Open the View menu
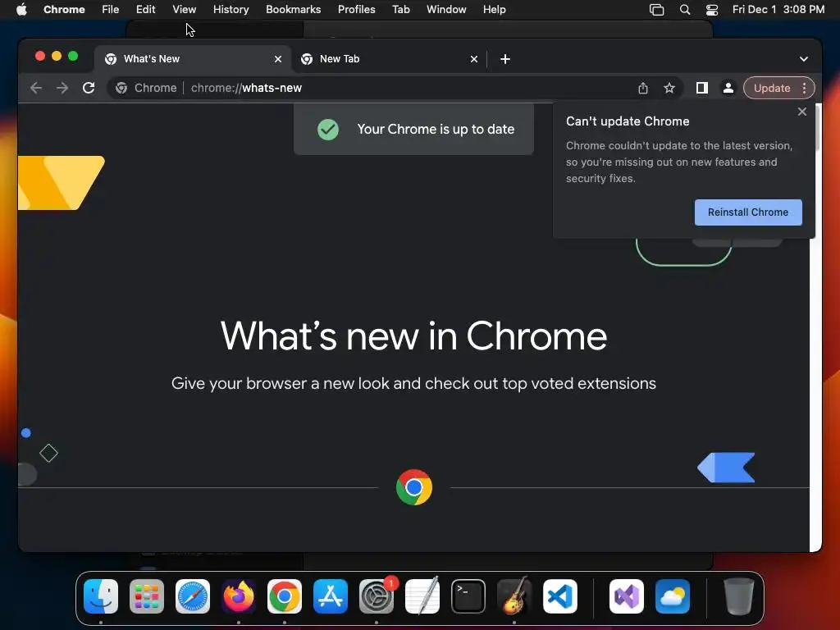The image size is (840, 630). click(x=185, y=10)
